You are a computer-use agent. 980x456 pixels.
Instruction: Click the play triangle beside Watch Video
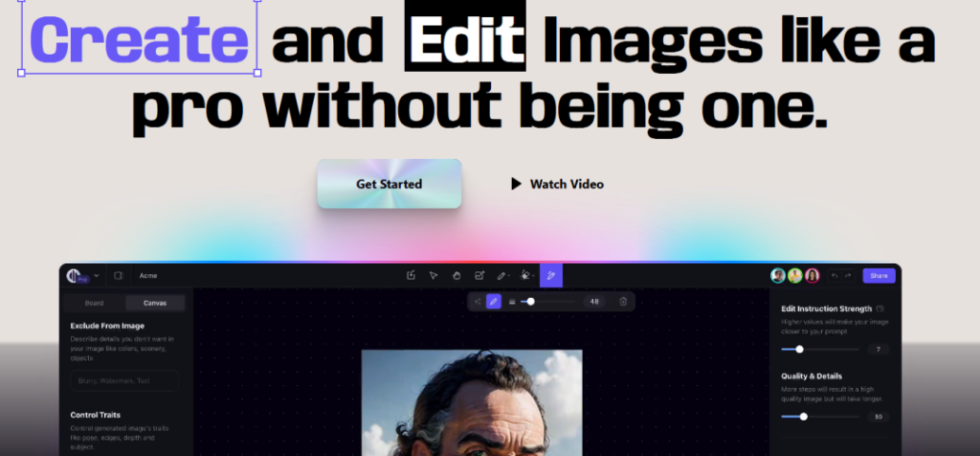tap(516, 184)
